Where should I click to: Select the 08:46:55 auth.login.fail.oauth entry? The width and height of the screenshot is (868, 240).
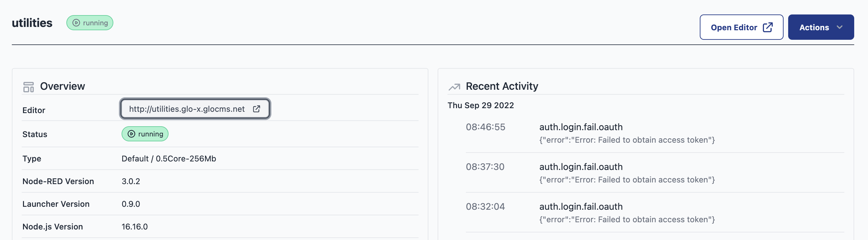coord(581,127)
